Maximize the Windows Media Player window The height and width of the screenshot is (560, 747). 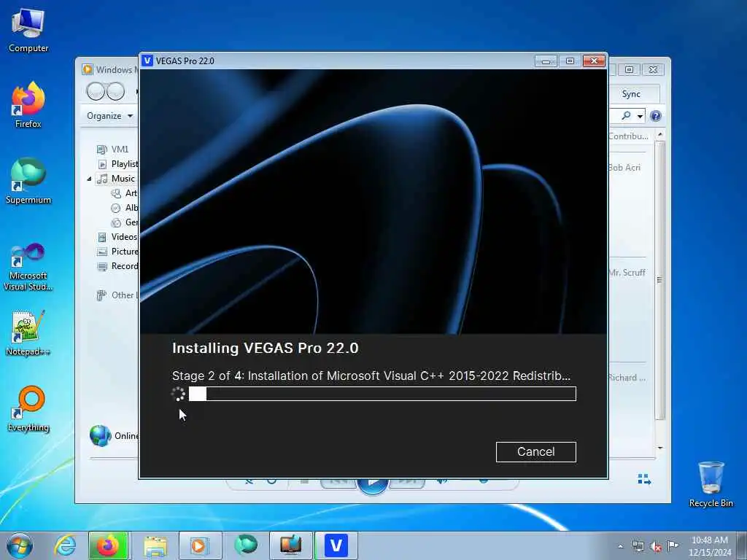point(630,69)
